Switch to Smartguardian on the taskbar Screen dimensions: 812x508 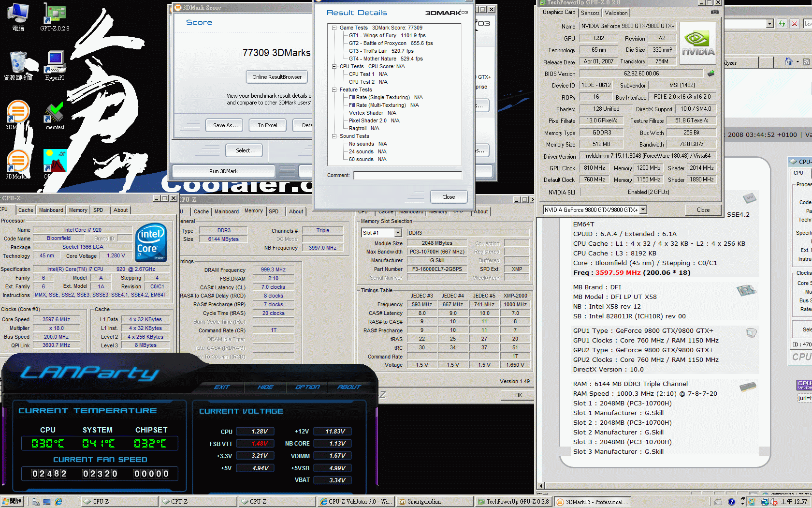coord(435,502)
